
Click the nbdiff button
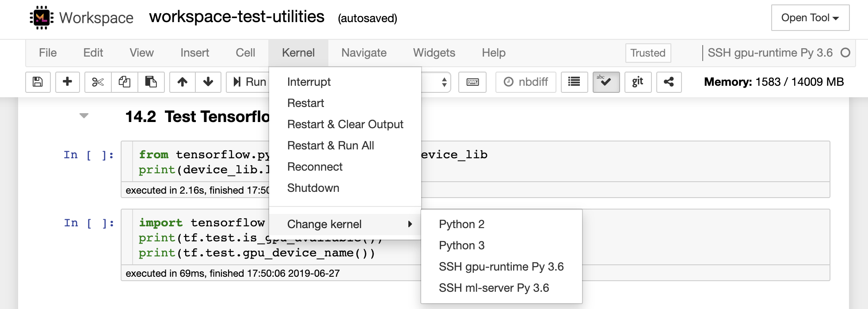pyautogui.click(x=526, y=82)
